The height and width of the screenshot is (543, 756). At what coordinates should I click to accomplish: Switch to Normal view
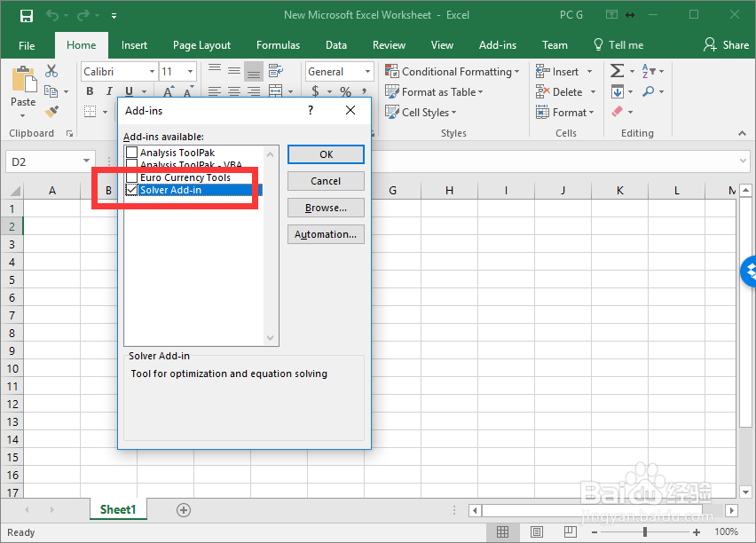pyautogui.click(x=502, y=531)
